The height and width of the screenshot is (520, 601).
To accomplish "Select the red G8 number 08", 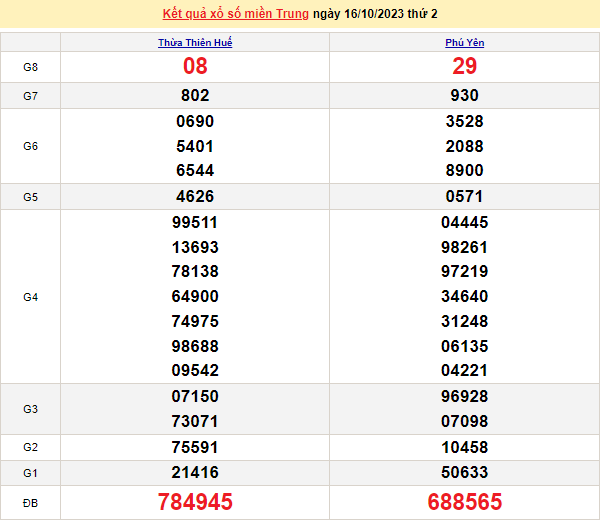I will pyautogui.click(x=195, y=66).
